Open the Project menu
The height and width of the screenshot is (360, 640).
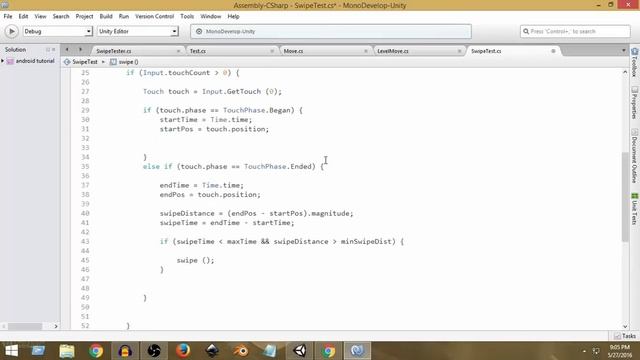tap(84, 16)
